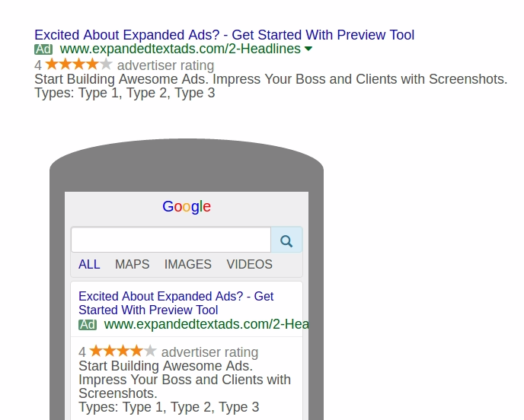
Task: Switch to the MAPS tab
Action: [132, 265]
